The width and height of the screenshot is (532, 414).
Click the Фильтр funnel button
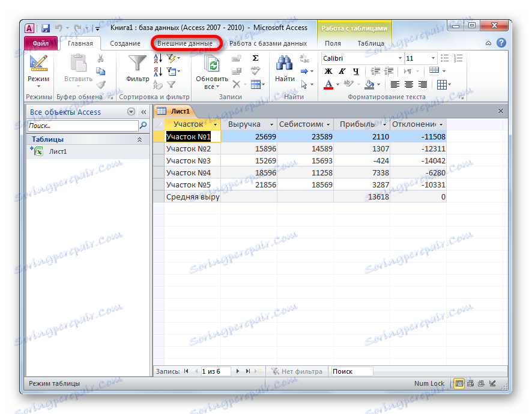coord(138,69)
